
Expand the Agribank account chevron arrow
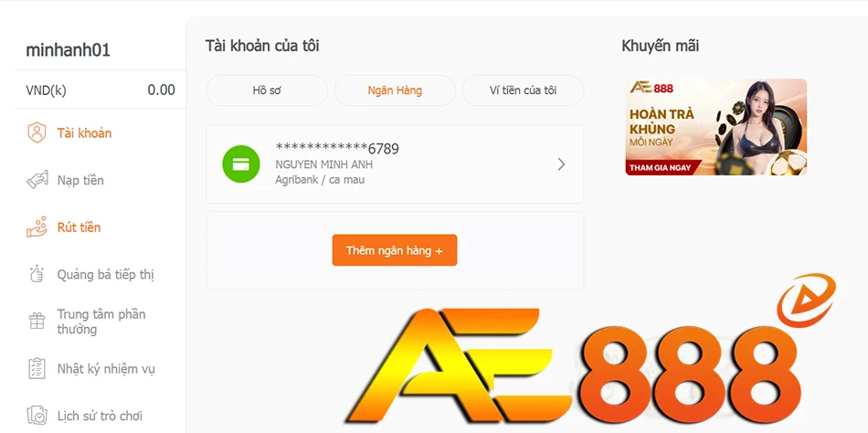click(561, 164)
